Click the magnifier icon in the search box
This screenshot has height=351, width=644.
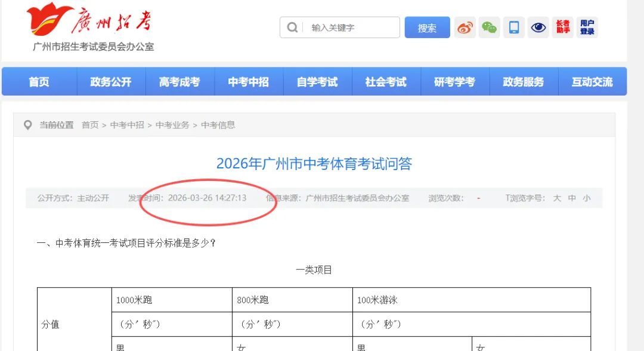point(293,27)
